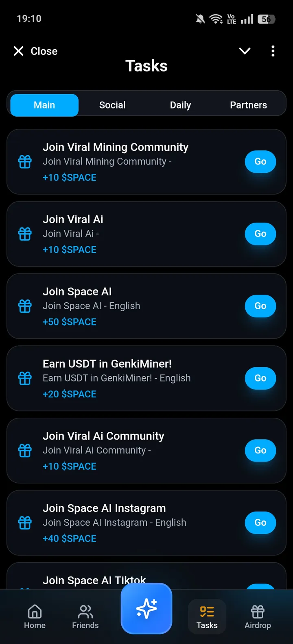Open Home from the bottom navigation
Screen dimensions: 293x644
(35, 616)
